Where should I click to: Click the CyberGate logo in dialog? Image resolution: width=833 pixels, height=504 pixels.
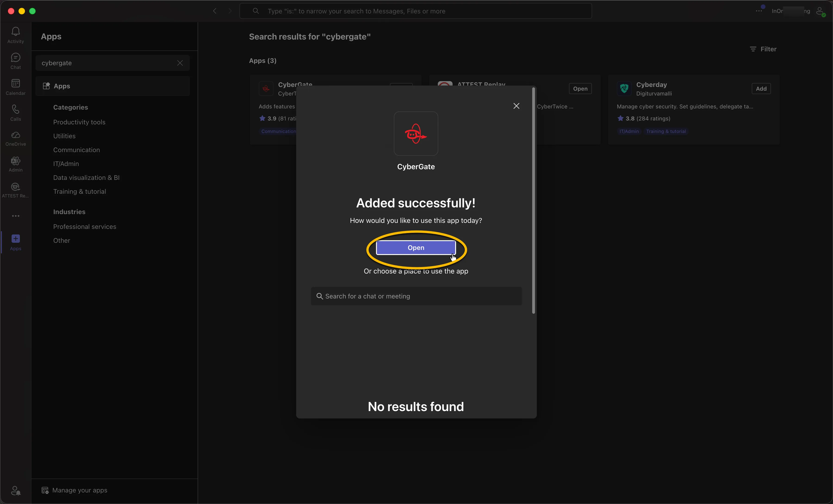tap(416, 134)
